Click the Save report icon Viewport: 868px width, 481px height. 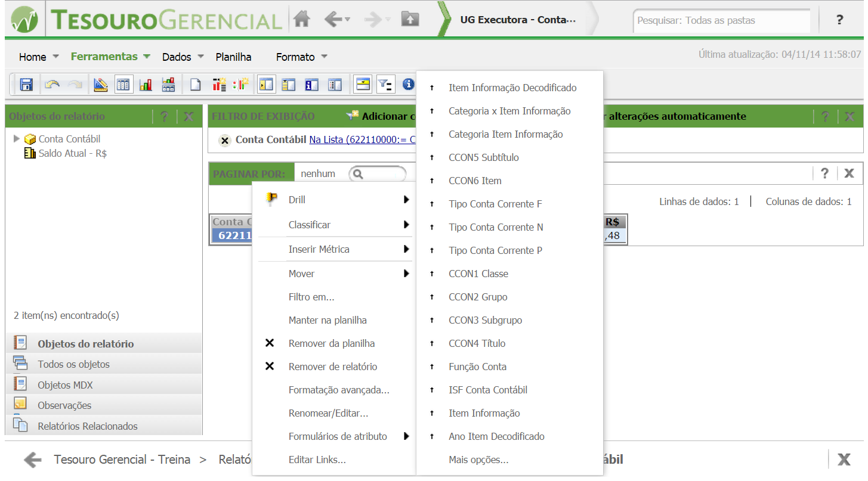(26, 85)
